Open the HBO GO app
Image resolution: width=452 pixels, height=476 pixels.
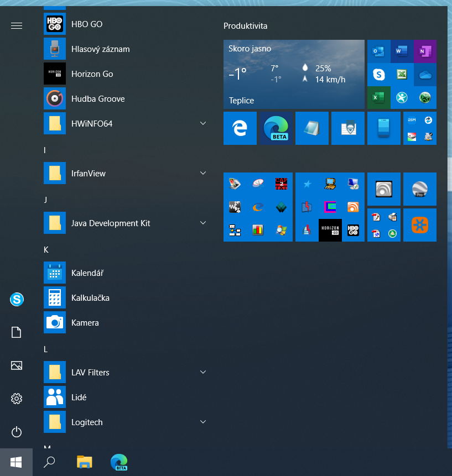(87, 24)
